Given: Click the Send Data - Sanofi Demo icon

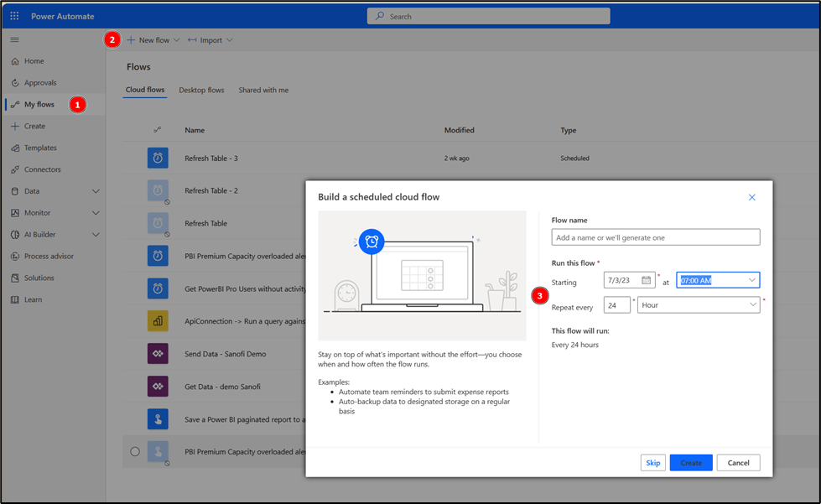Looking at the screenshot, I should [158, 354].
